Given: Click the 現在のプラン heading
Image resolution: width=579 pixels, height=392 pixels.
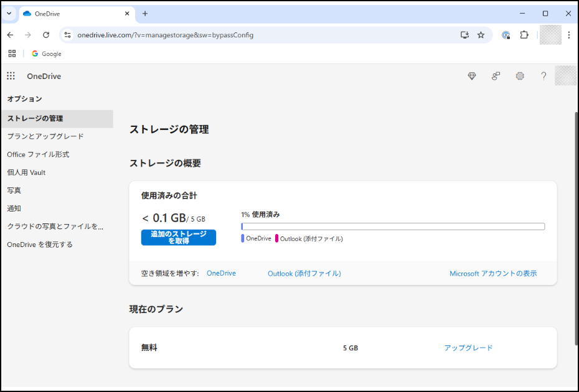Looking at the screenshot, I should pos(156,309).
